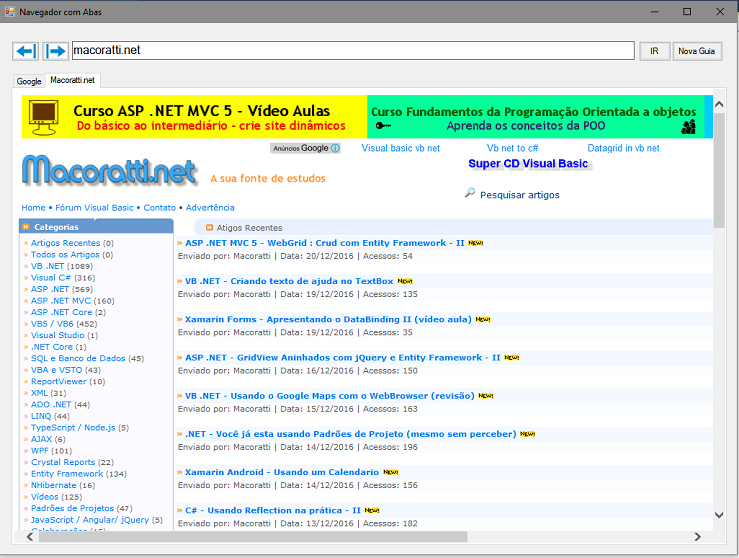The width and height of the screenshot is (739, 558).
Task: Open the NHibernate category
Action: 53,485
